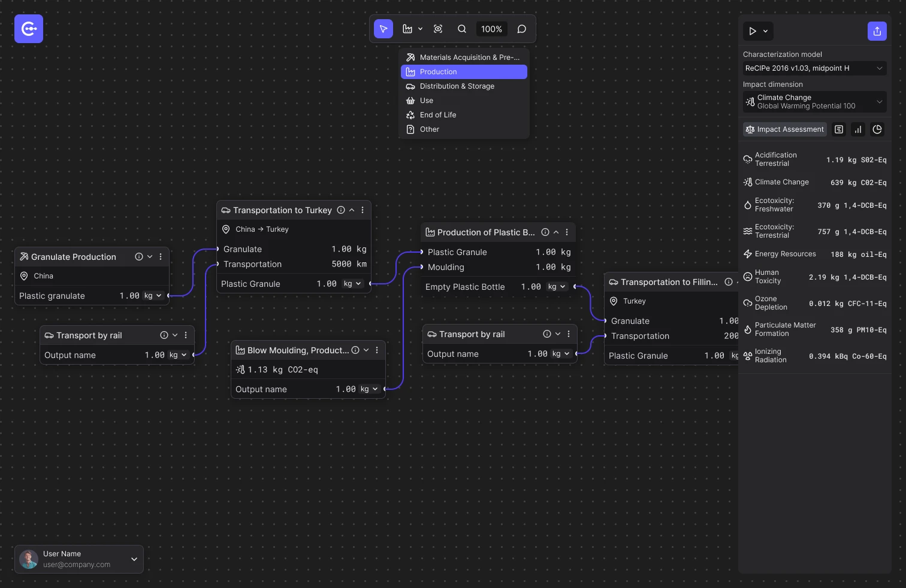Open info for Production of Plastic B... node
The height and width of the screenshot is (588, 906).
[x=545, y=232]
